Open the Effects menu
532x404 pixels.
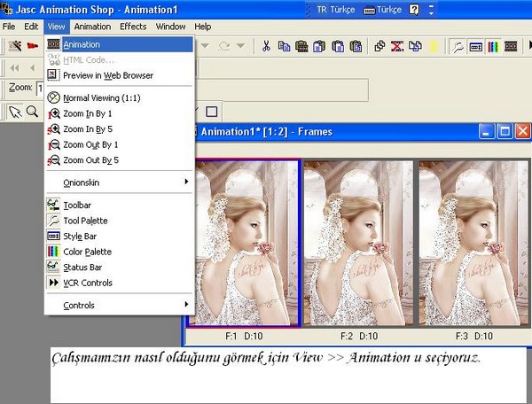click(133, 27)
